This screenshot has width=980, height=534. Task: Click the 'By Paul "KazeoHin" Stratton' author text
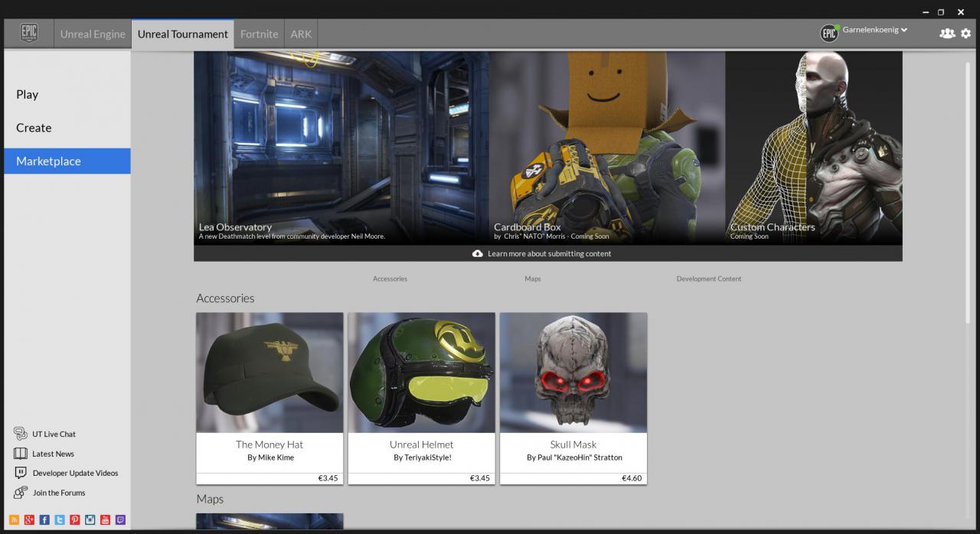pos(574,457)
